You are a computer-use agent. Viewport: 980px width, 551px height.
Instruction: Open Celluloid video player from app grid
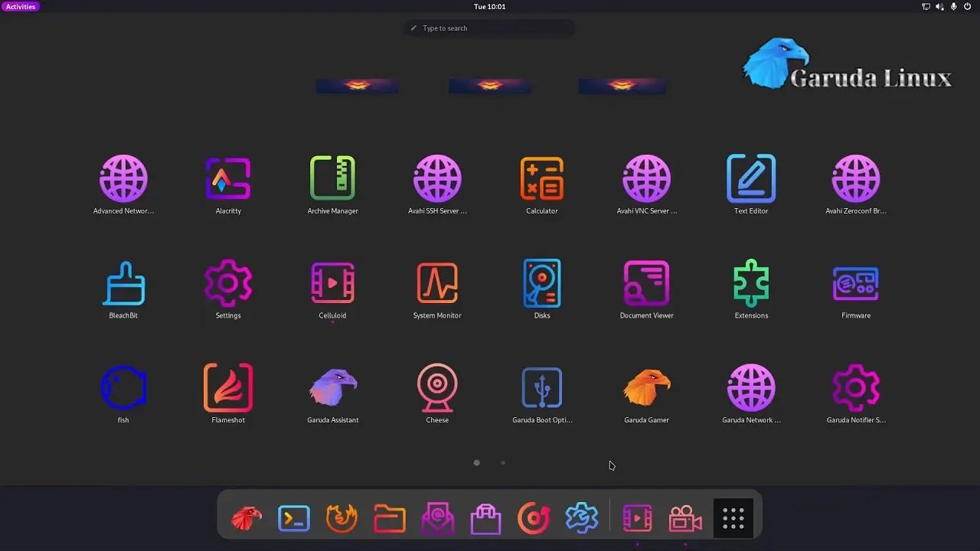333,284
